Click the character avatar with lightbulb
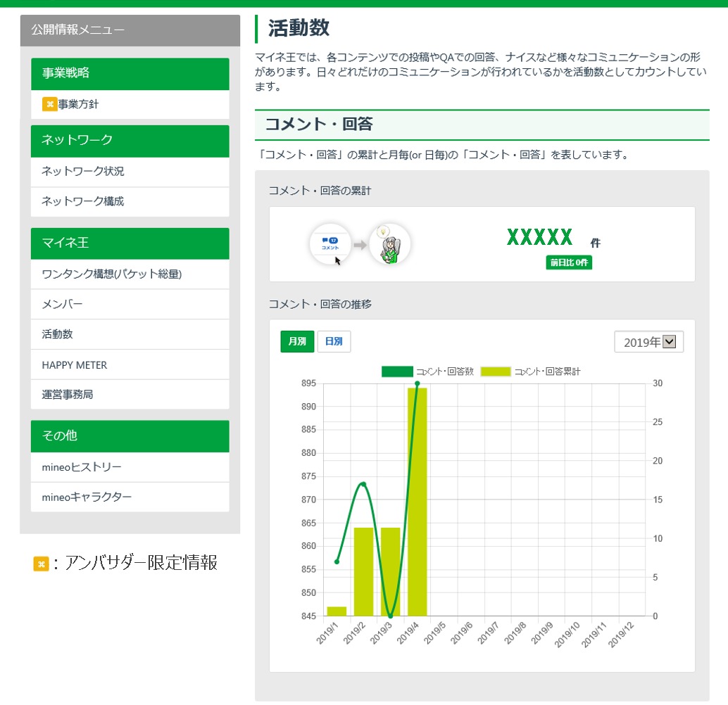Image resolution: width=728 pixels, height=705 pixels. (389, 245)
